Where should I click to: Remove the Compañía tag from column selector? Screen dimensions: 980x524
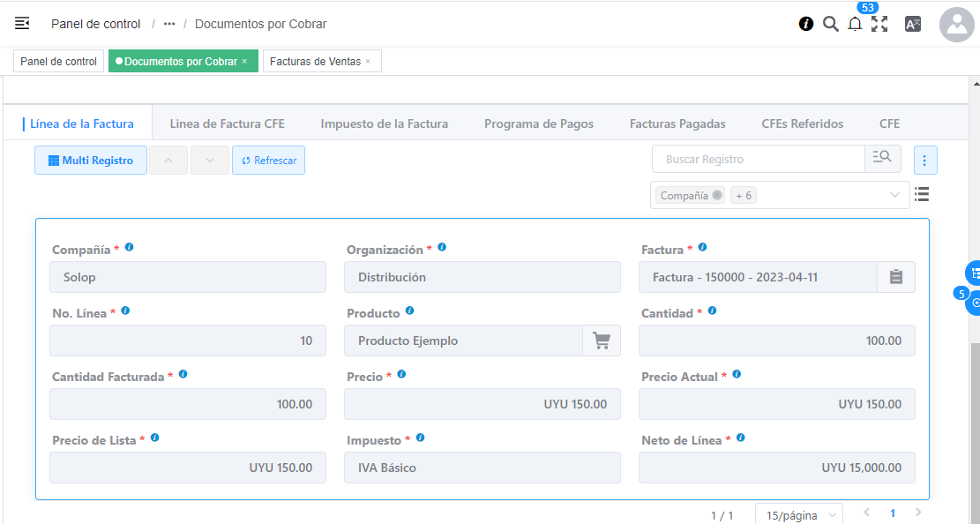pos(717,195)
